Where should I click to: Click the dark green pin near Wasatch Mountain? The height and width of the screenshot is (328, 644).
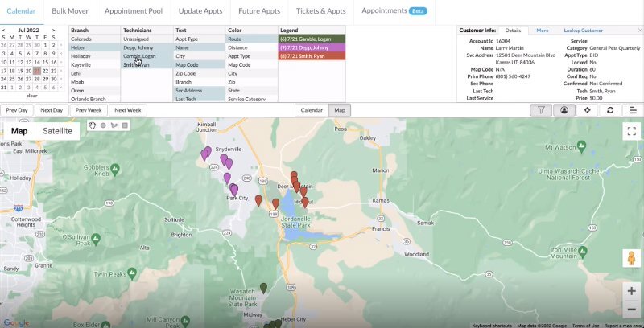pyautogui.click(x=264, y=288)
